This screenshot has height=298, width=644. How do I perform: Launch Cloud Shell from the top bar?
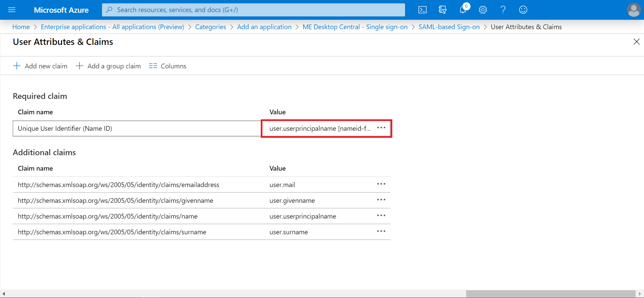tap(423, 10)
